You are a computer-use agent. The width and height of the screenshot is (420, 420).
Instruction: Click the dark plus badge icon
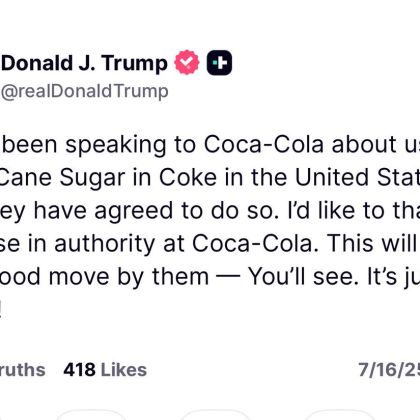click(219, 62)
